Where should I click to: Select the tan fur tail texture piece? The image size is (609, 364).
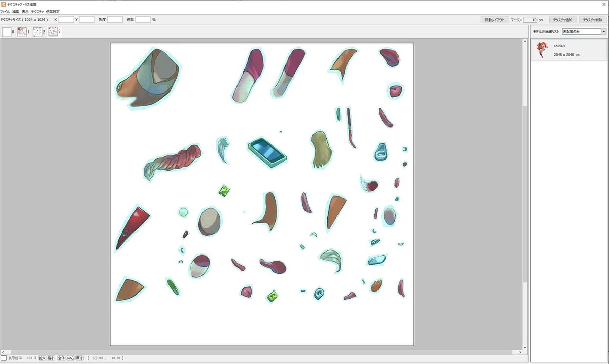[322, 149]
